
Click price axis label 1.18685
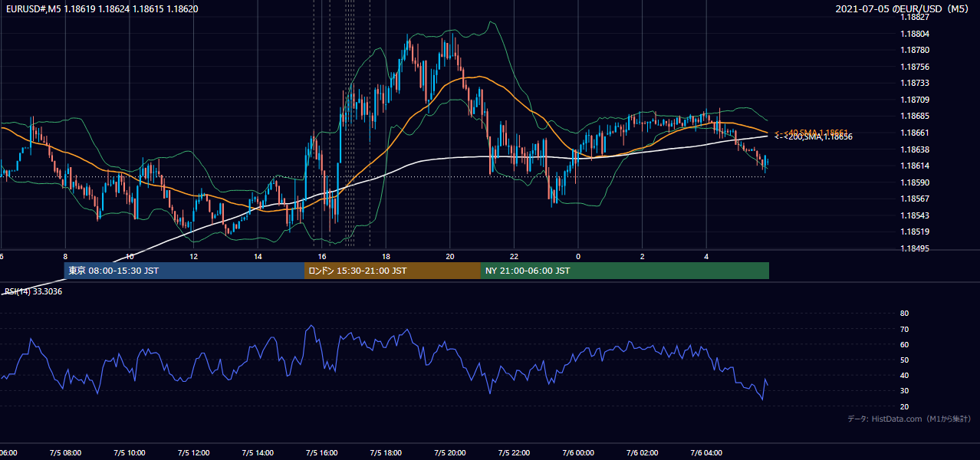915,116
